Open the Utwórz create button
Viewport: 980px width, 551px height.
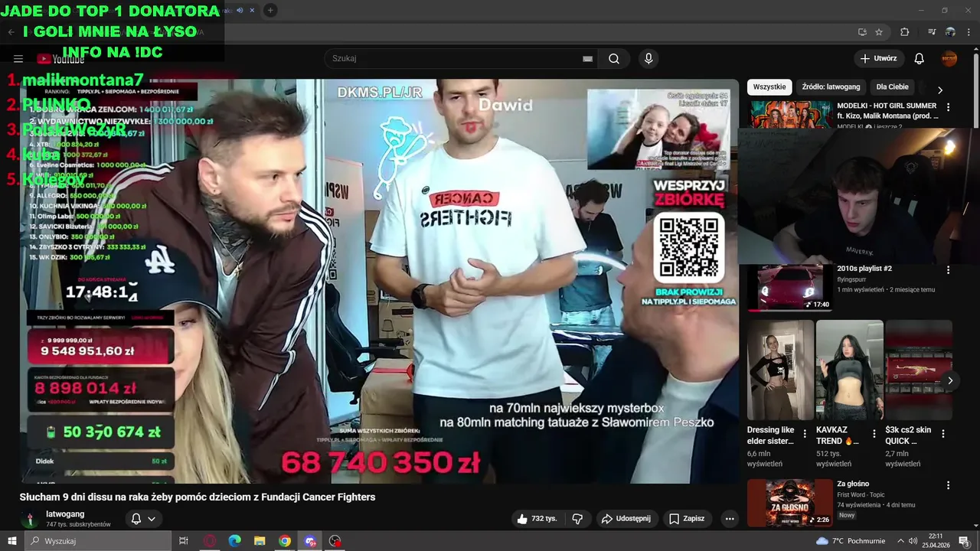click(879, 58)
